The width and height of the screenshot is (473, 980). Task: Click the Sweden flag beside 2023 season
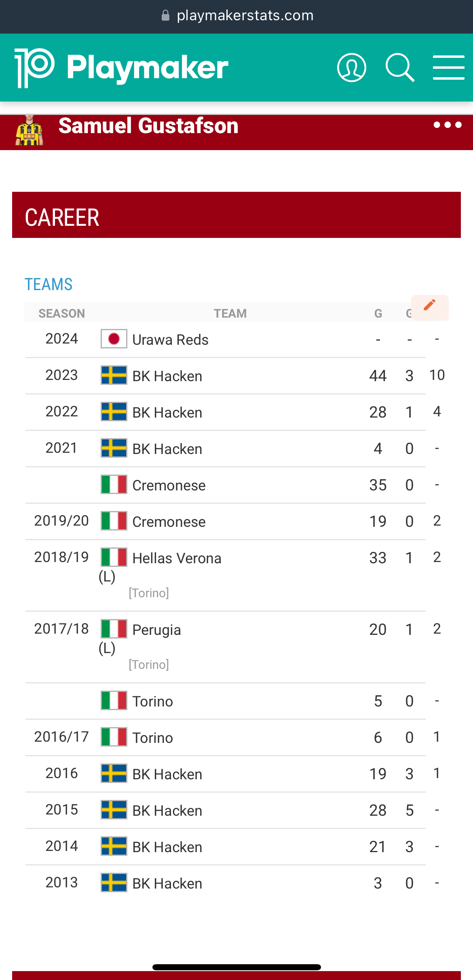[114, 375]
